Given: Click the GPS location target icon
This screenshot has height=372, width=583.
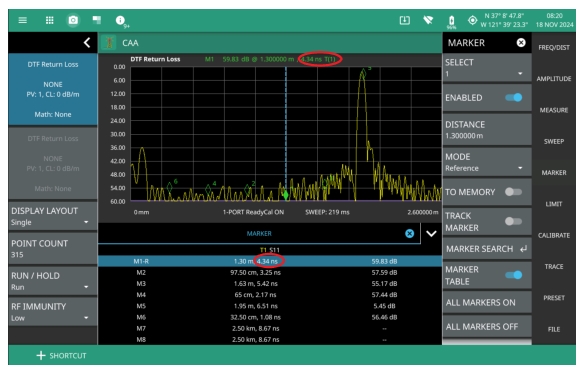Looking at the screenshot, I should (x=472, y=20).
